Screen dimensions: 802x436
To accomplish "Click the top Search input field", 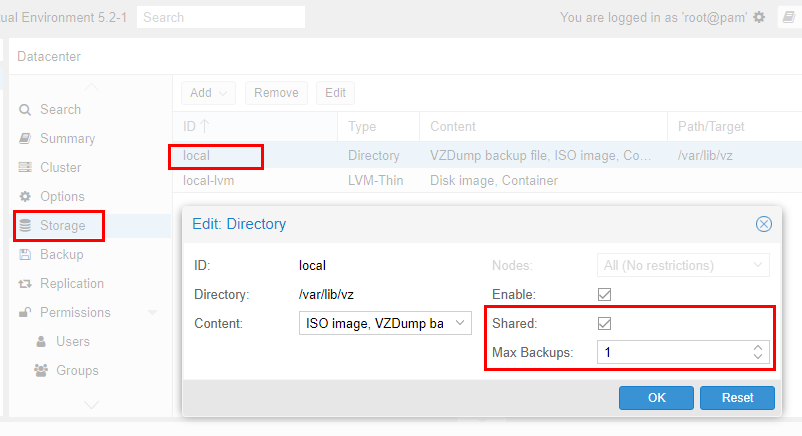I will pyautogui.click(x=220, y=17).
